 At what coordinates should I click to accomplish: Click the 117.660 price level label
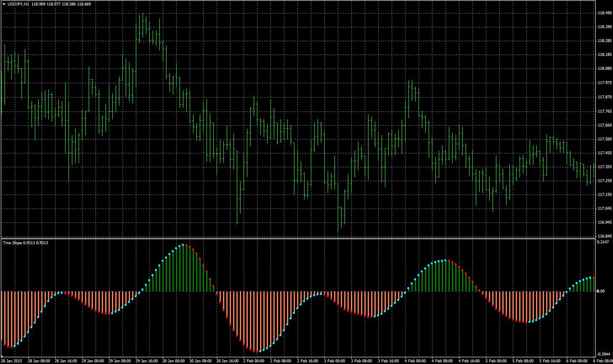coord(604,125)
